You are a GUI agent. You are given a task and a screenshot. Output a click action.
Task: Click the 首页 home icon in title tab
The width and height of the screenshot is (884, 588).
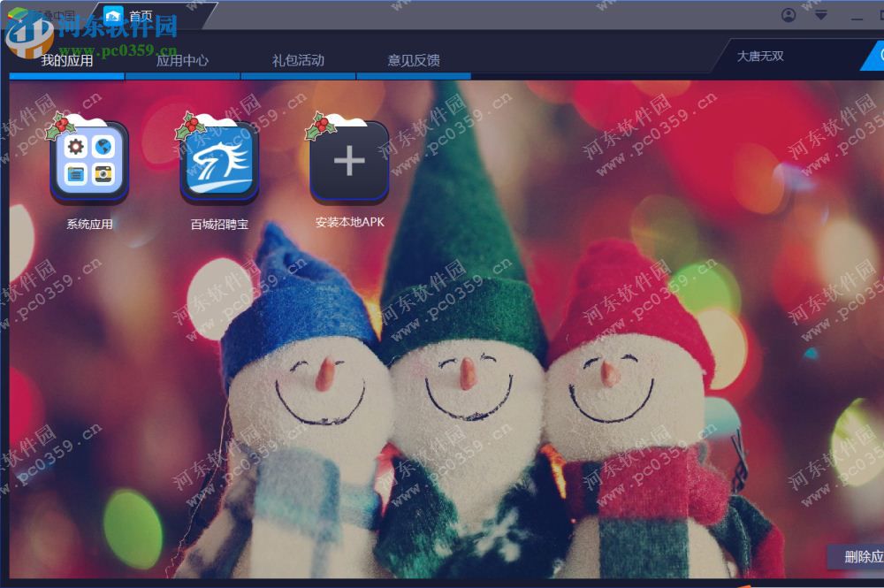click(113, 16)
